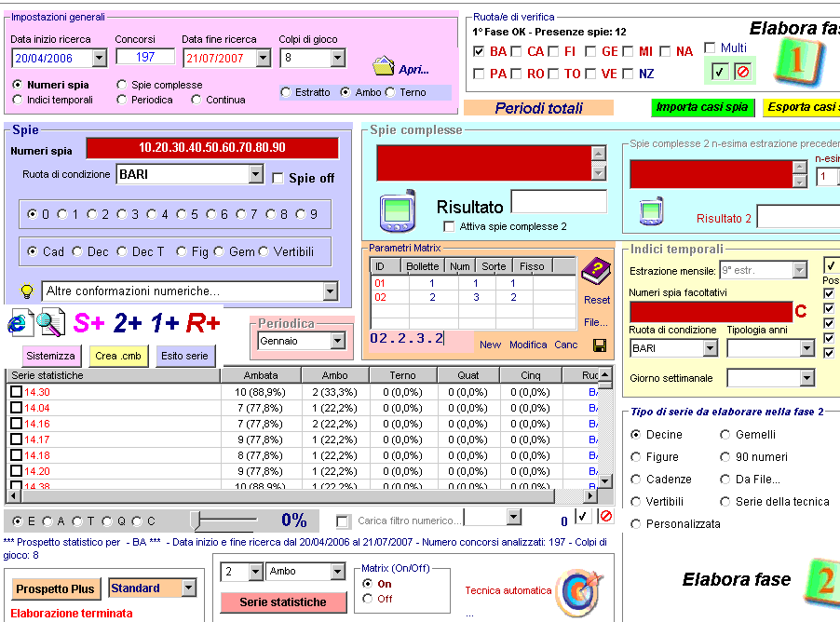Check the BA wheel checkbox
Screen dimensions: 840x622
[479, 51]
